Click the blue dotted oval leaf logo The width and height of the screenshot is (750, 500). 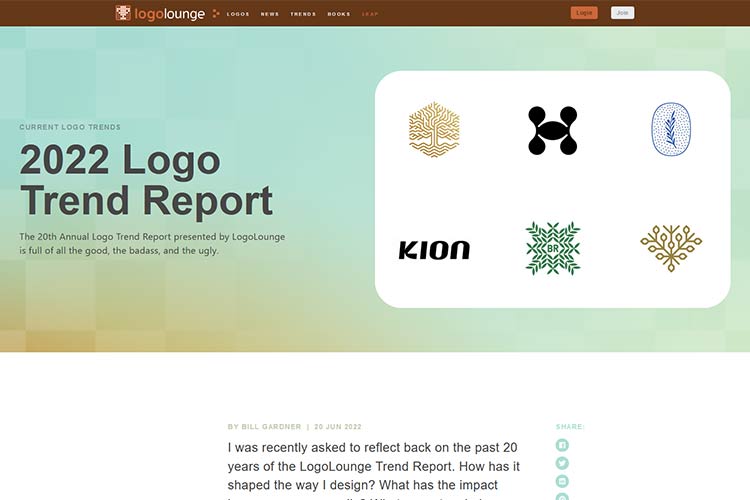point(671,129)
